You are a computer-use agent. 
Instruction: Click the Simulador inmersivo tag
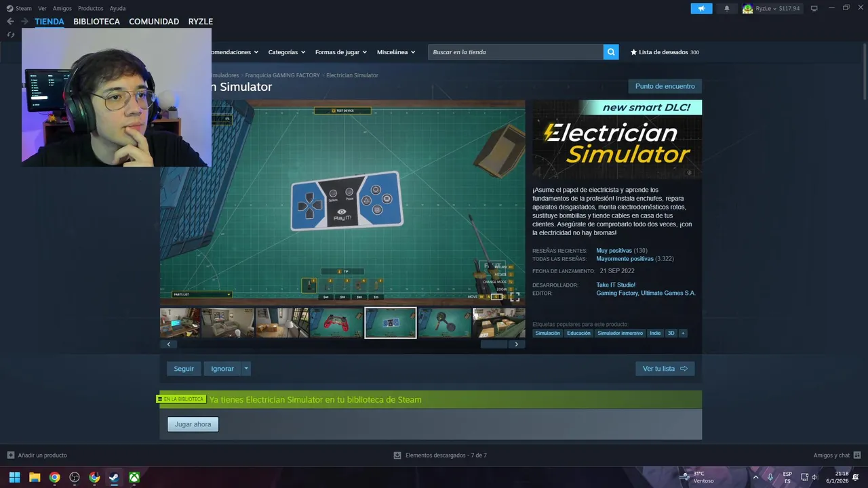click(620, 333)
